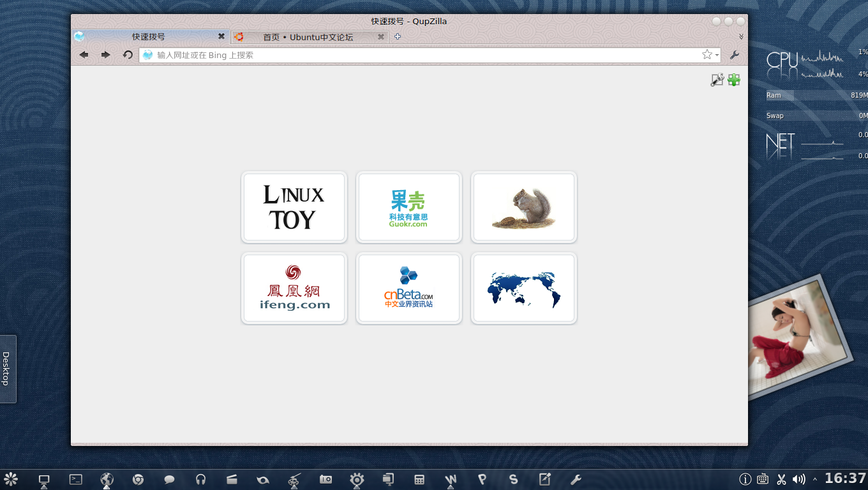Open the keyboard tray icon
868x490 pixels.
click(763, 479)
